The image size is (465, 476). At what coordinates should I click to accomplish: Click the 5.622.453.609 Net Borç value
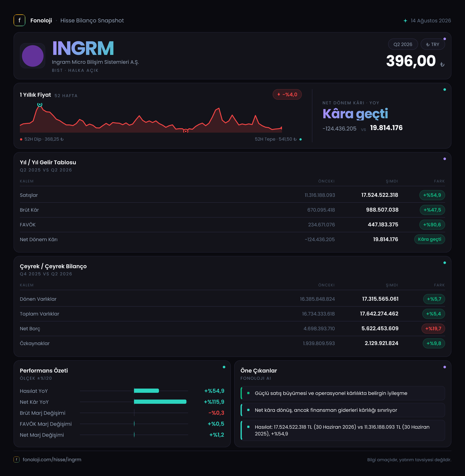pos(380,329)
